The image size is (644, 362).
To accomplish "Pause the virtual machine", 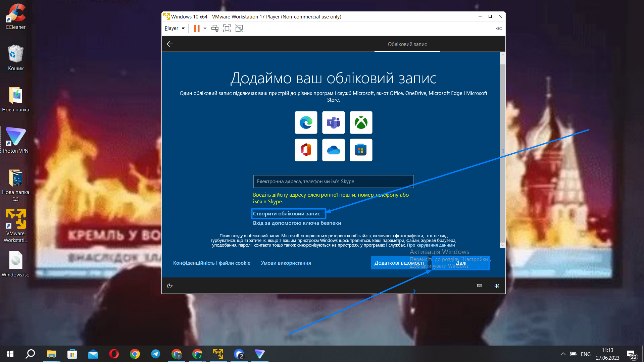I will (x=197, y=28).
